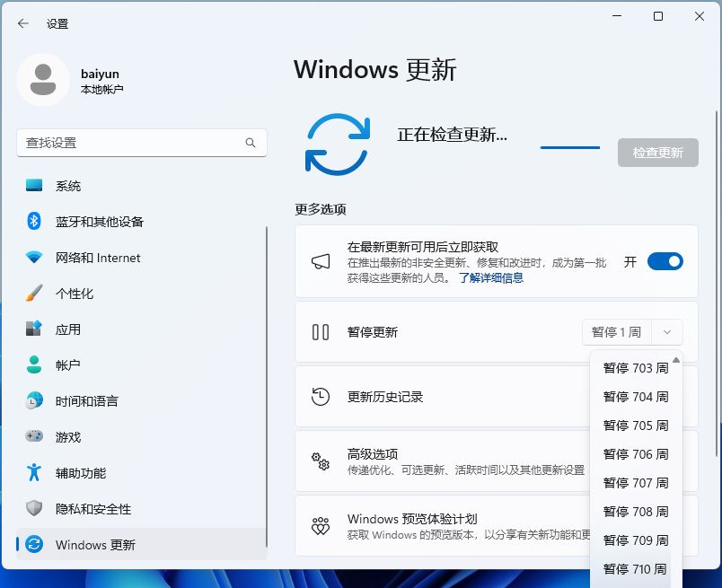The height and width of the screenshot is (588, 722).
Task: Click the megaphone icon for latest updates
Action: coord(321,261)
